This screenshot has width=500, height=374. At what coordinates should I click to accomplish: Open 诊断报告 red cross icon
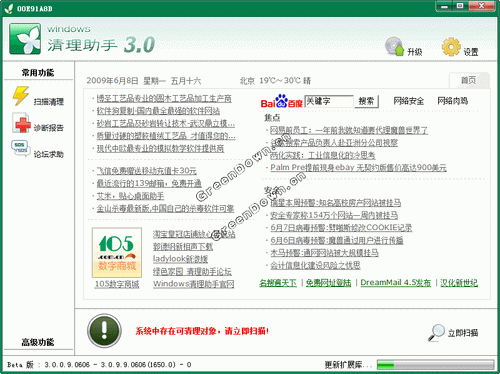[x=21, y=123]
